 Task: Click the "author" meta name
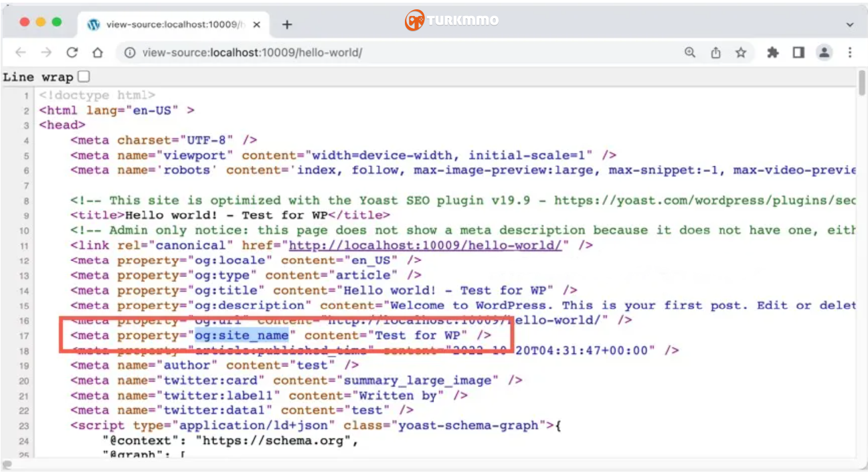coord(187,365)
